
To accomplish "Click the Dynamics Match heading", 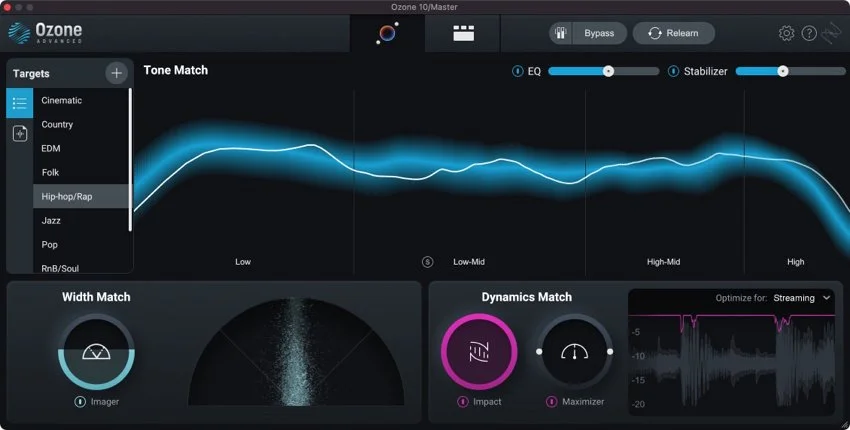I will [526, 297].
